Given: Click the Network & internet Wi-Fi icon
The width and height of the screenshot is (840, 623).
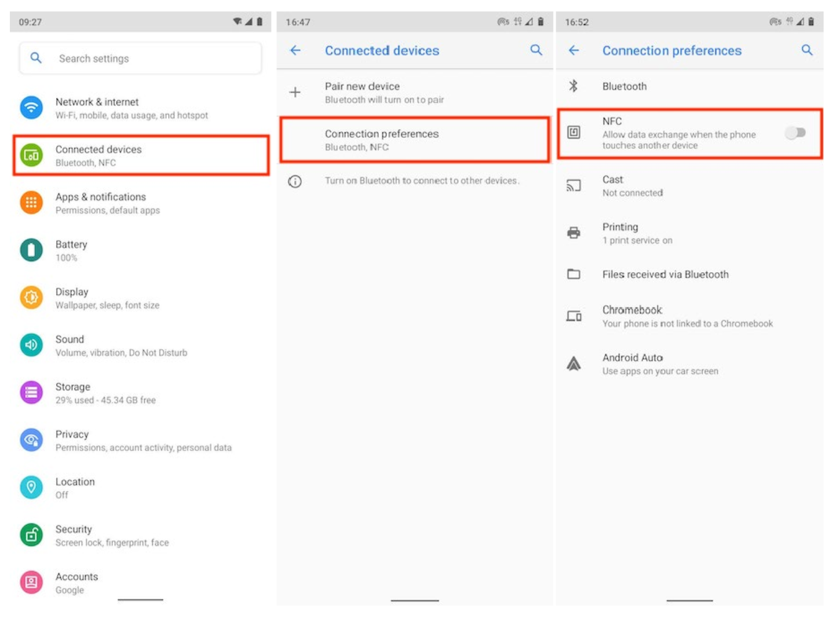Looking at the screenshot, I should (x=31, y=108).
